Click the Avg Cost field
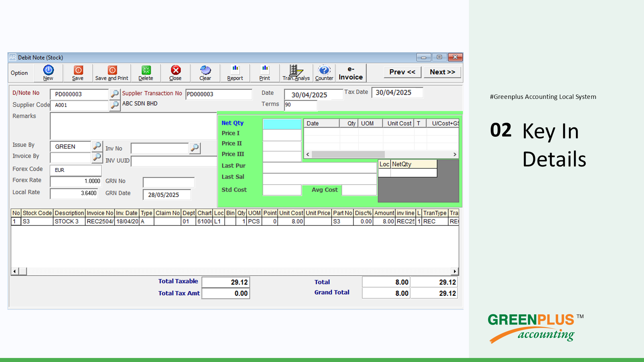The width and height of the screenshot is (644, 362). [359, 190]
